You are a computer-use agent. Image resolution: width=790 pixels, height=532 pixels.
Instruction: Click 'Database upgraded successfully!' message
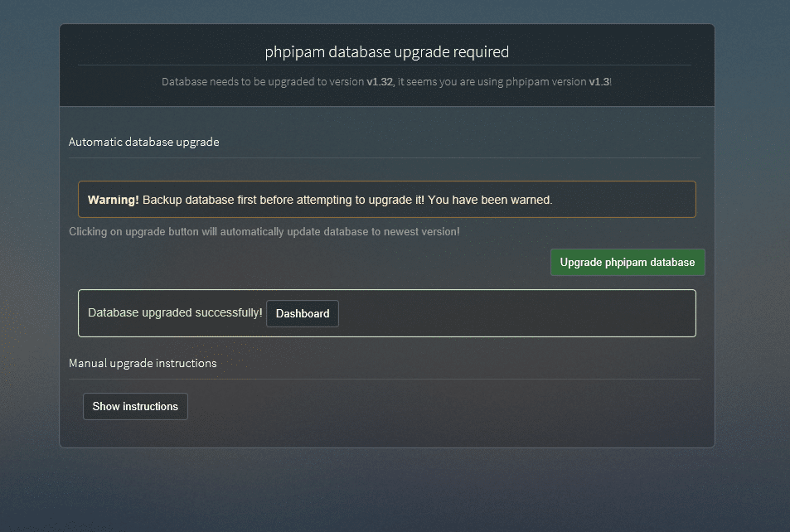pos(175,312)
